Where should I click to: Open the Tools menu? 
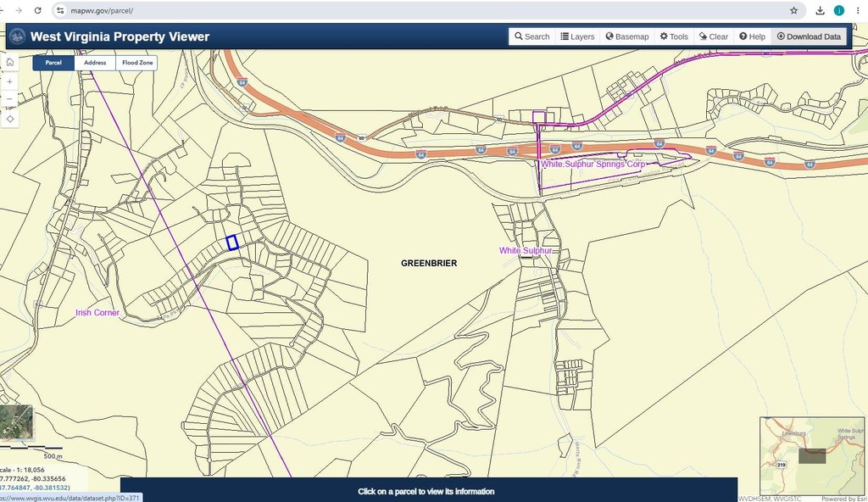click(x=674, y=36)
